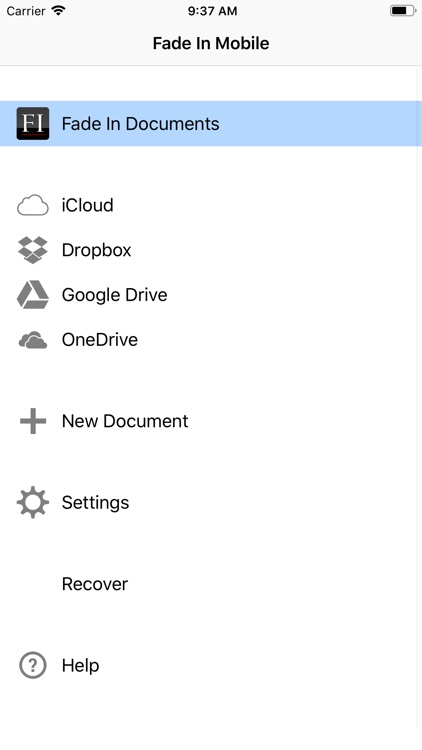Tap the battery status icon
Screen dimensions: 422x750
(402, 11)
